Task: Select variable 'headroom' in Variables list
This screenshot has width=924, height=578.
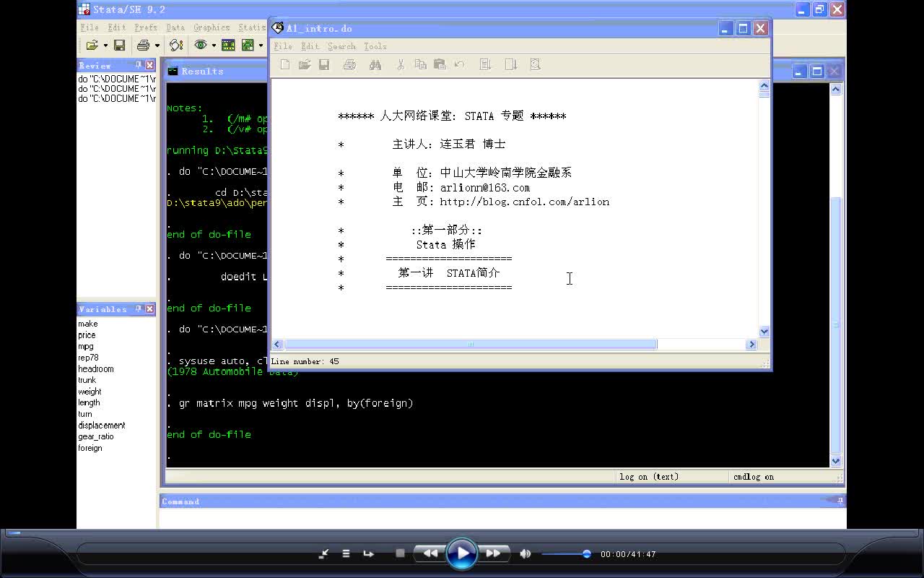Action: click(96, 368)
